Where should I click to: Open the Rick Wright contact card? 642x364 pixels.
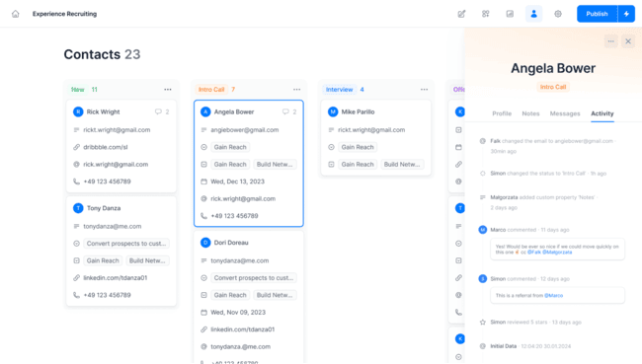coord(121,146)
